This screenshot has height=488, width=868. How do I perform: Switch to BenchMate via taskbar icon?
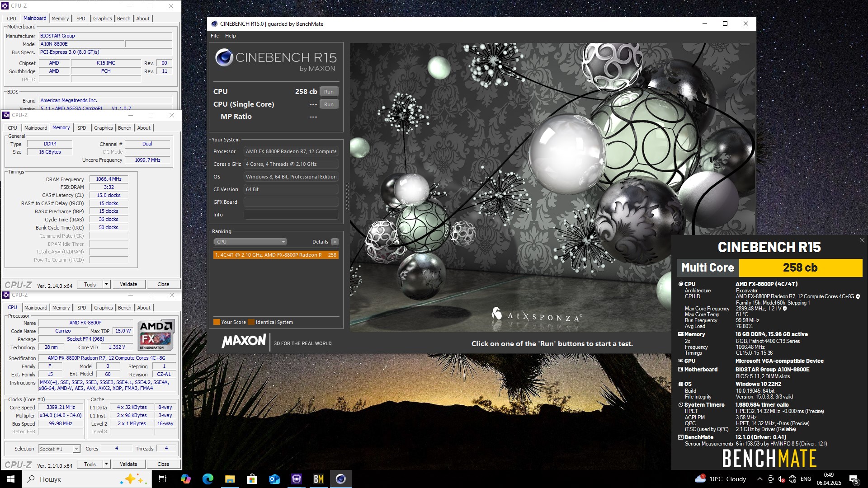(318, 479)
